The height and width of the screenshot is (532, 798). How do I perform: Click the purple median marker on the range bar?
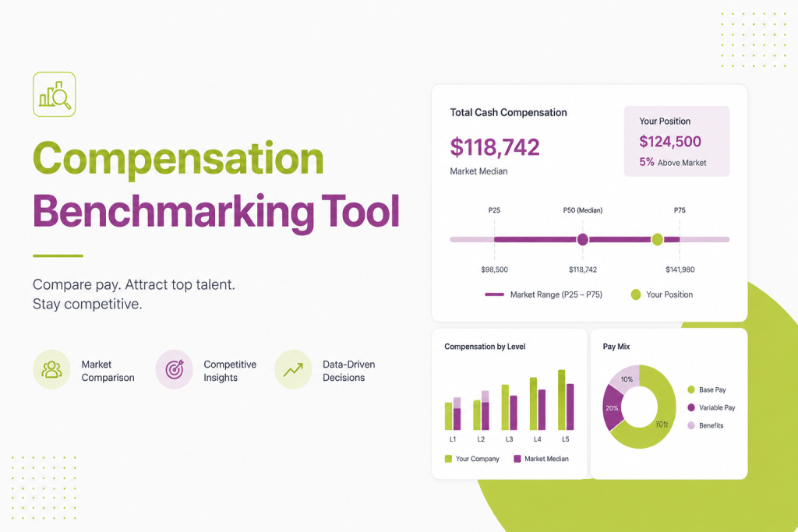583,239
